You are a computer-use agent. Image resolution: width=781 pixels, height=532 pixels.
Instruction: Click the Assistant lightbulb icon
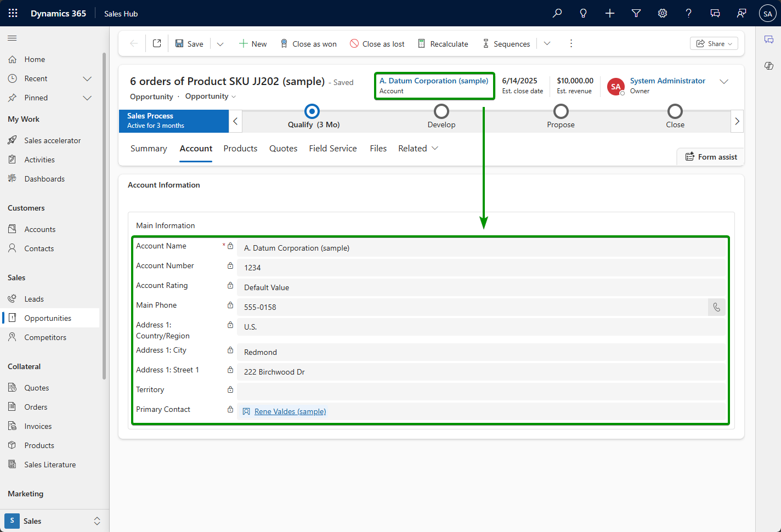tap(584, 13)
